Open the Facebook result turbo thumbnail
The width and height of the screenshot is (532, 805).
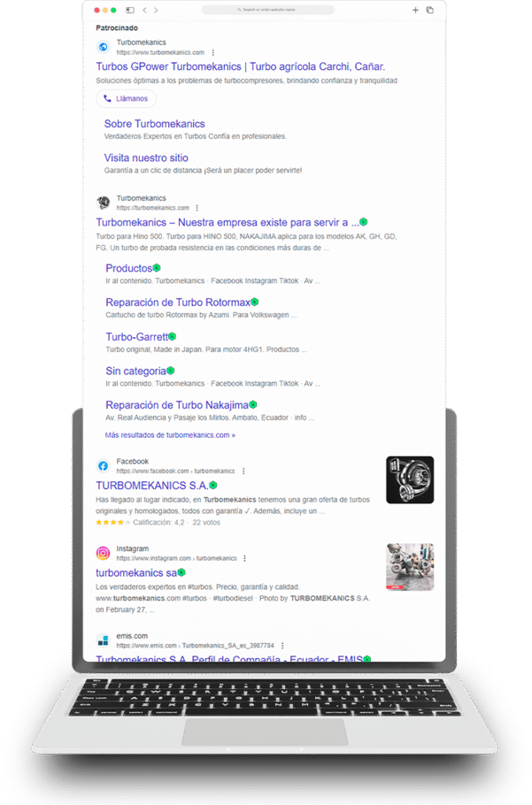click(410, 480)
